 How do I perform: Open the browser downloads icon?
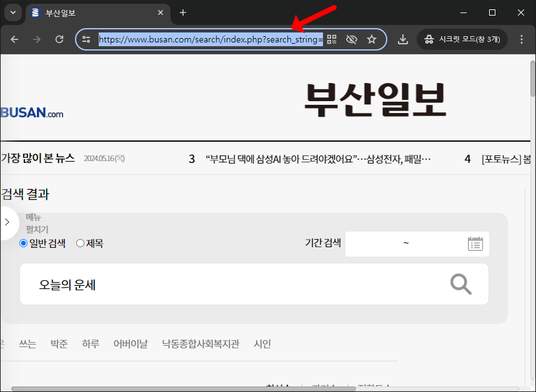tap(403, 39)
